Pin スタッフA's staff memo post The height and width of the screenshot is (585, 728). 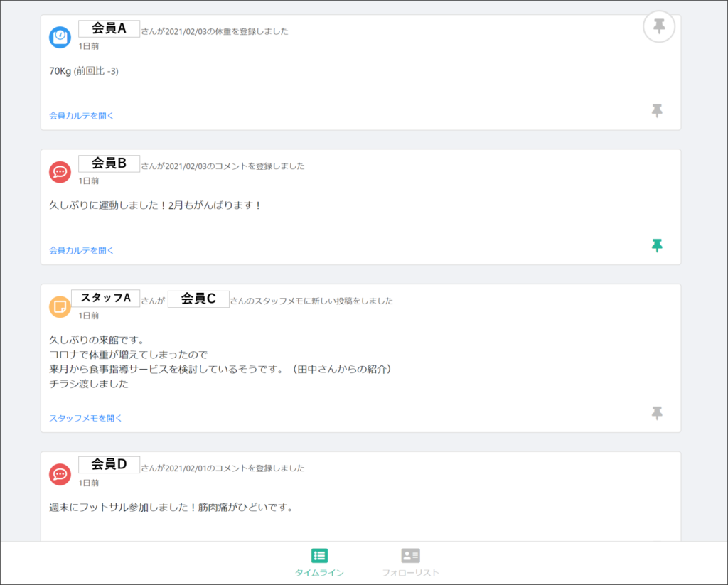[657, 413]
